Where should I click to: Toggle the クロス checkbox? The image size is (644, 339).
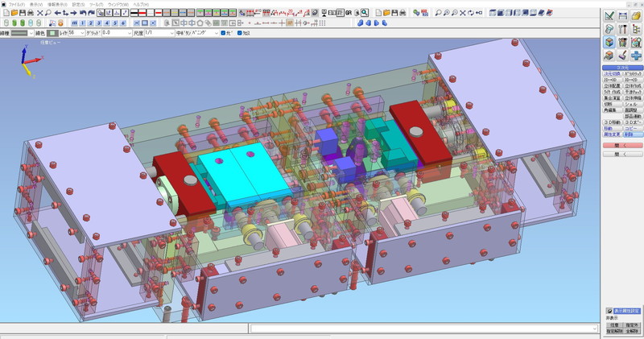pos(240,33)
